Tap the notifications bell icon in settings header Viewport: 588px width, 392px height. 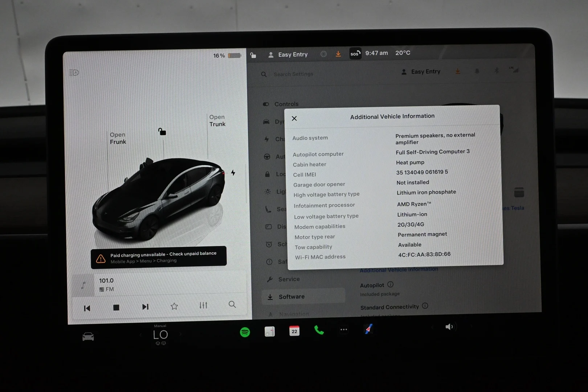click(x=477, y=71)
